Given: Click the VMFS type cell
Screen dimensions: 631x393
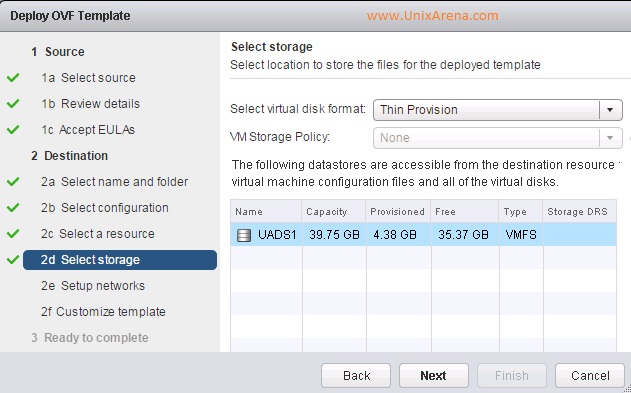Looking at the screenshot, I should pyautogui.click(x=521, y=235).
